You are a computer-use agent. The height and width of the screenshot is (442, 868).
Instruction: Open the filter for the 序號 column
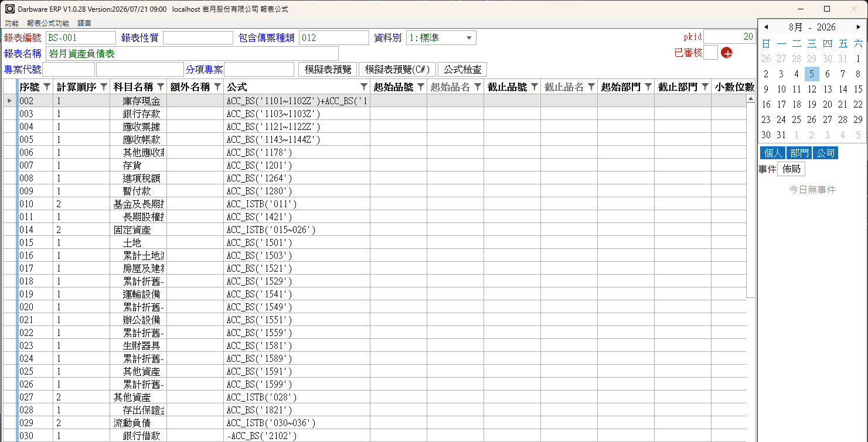(47, 87)
